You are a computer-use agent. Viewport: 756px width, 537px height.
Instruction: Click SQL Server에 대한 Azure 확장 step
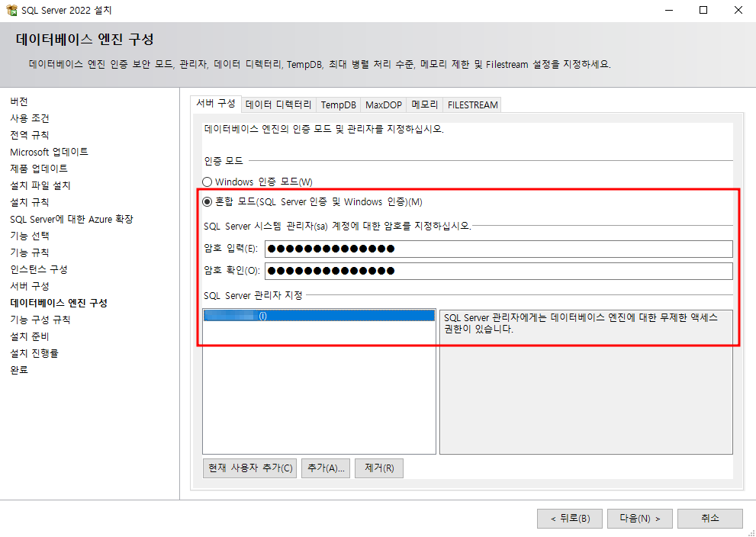pos(72,220)
